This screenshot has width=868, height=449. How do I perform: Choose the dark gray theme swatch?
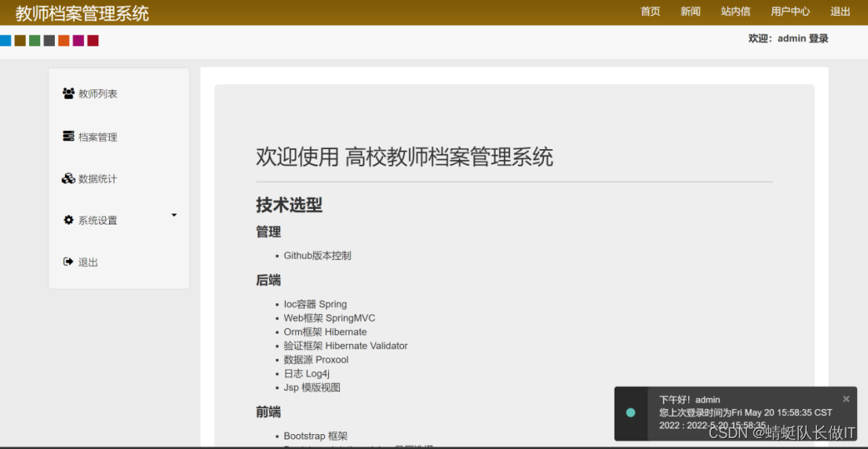49,40
